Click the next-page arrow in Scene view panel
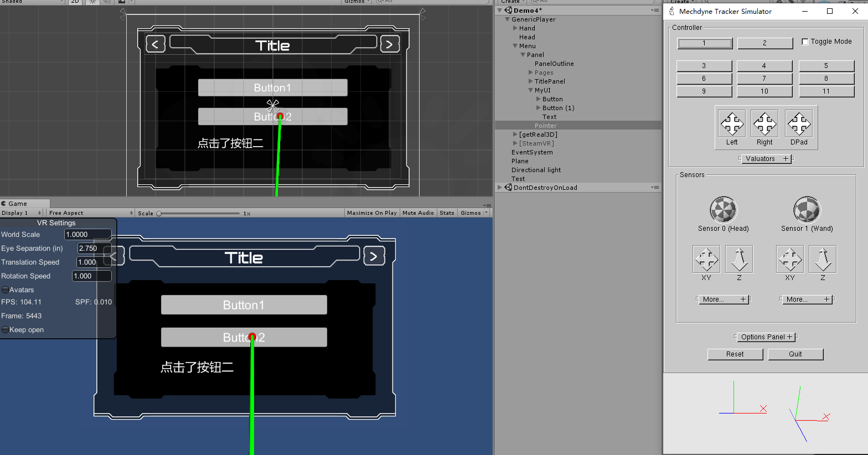 coord(390,44)
